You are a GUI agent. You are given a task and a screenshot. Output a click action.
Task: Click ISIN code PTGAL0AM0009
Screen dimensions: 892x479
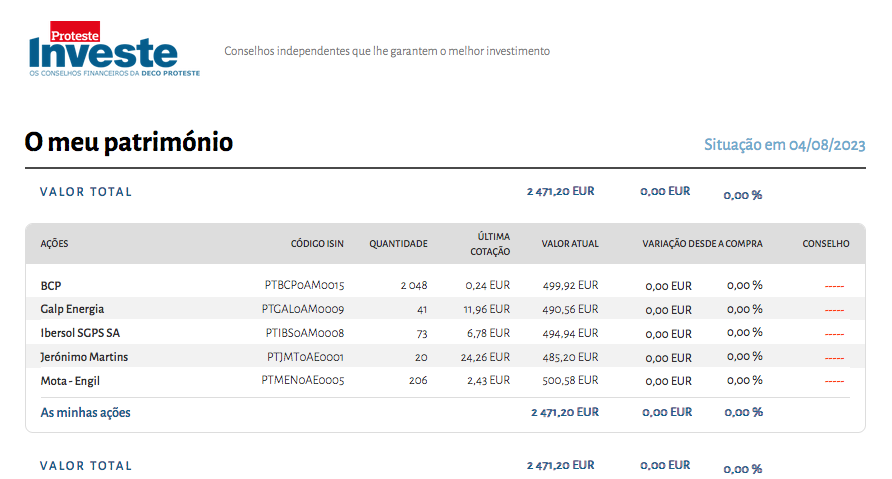click(x=304, y=309)
